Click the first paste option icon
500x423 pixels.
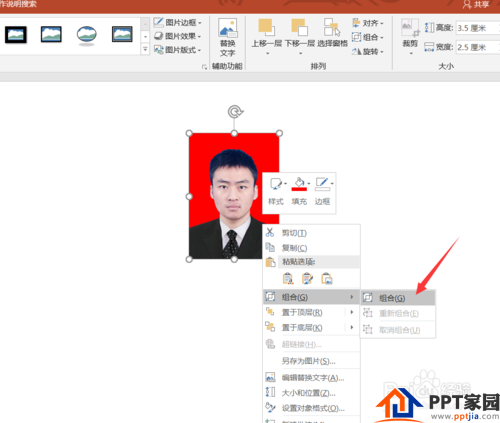[288, 278]
